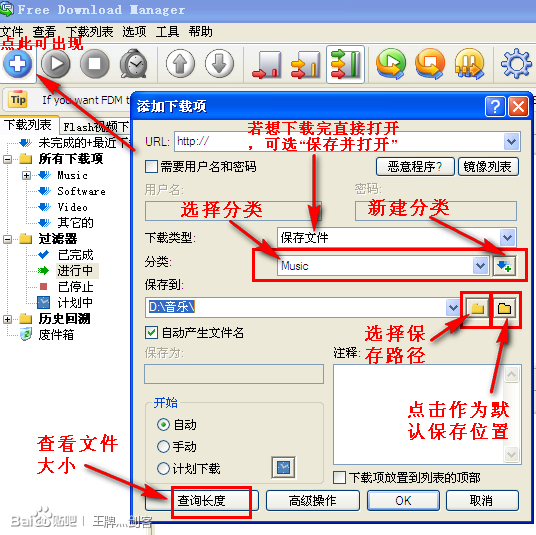Enable 需要用户名和密码 checkbox
536x535 pixels.
click(151, 167)
